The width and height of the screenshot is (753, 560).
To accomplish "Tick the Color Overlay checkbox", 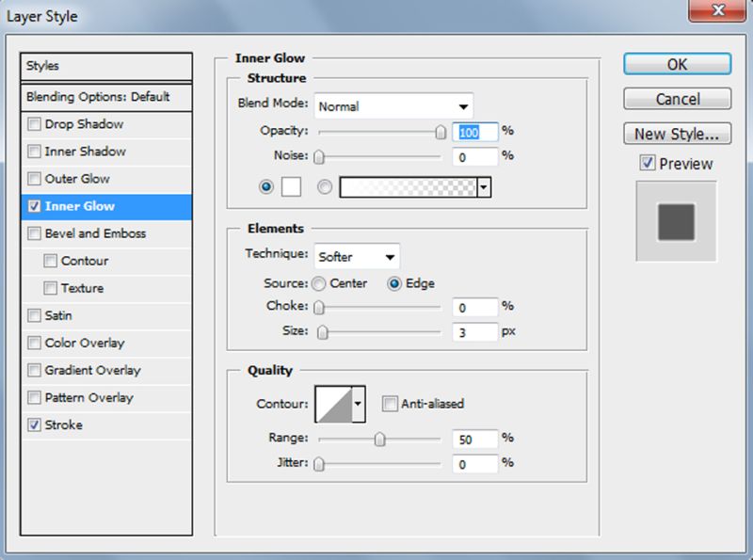I will (34, 343).
